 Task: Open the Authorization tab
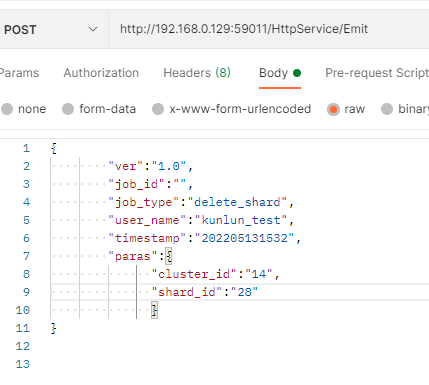tap(101, 73)
